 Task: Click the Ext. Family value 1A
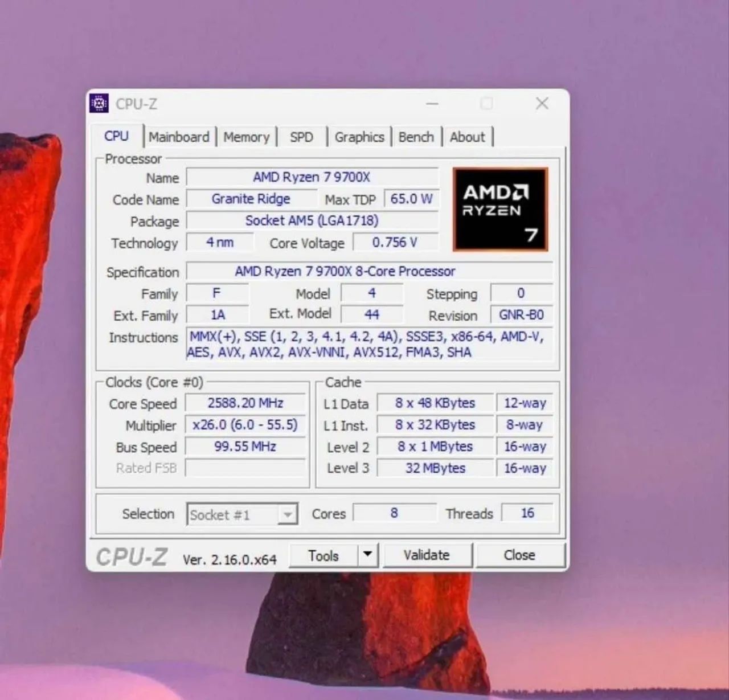pos(217,315)
